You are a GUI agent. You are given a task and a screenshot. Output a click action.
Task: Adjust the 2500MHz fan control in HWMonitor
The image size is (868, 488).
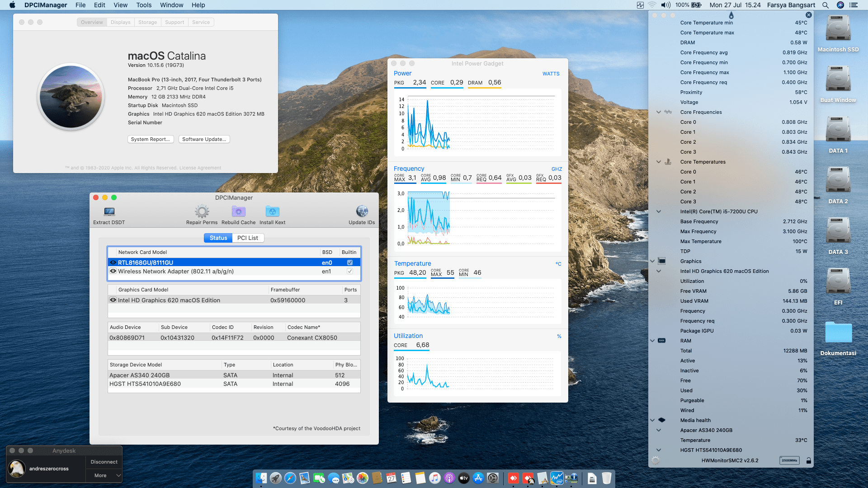tap(789, 460)
